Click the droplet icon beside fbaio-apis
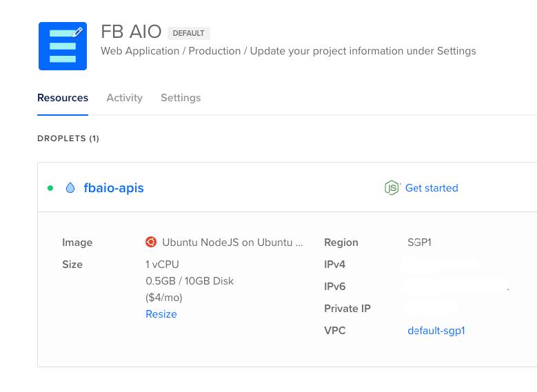 click(70, 187)
